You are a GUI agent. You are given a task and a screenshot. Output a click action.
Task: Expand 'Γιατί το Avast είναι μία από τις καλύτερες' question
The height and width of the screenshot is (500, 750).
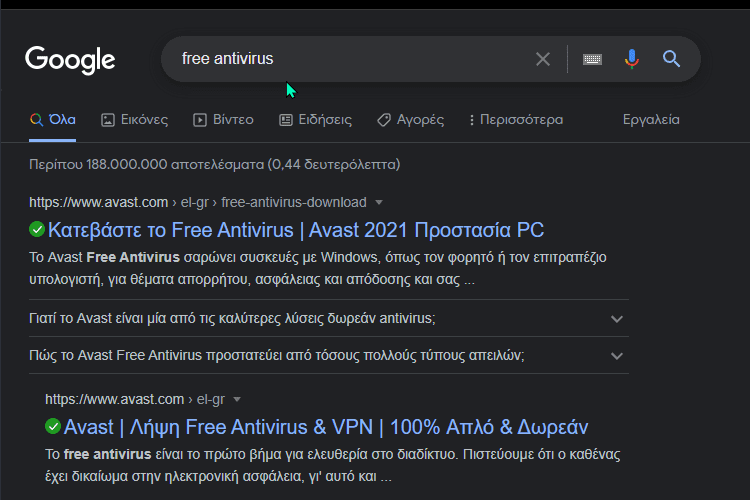(x=329, y=318)
